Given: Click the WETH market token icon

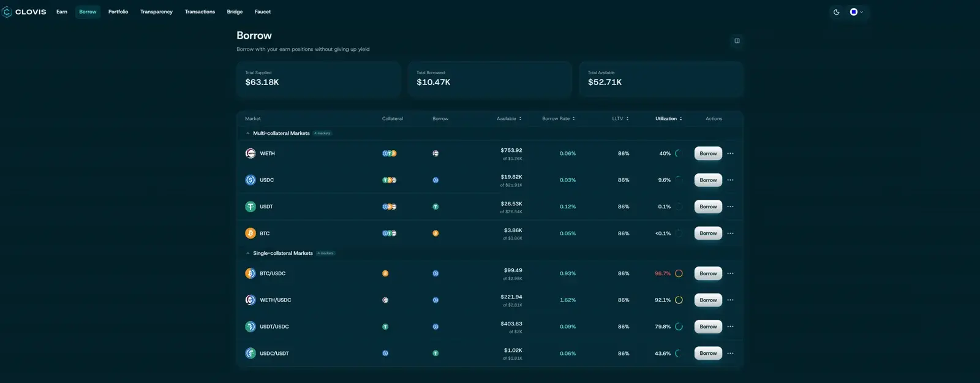Looking at the screenshot, I should tap(251, 153).
